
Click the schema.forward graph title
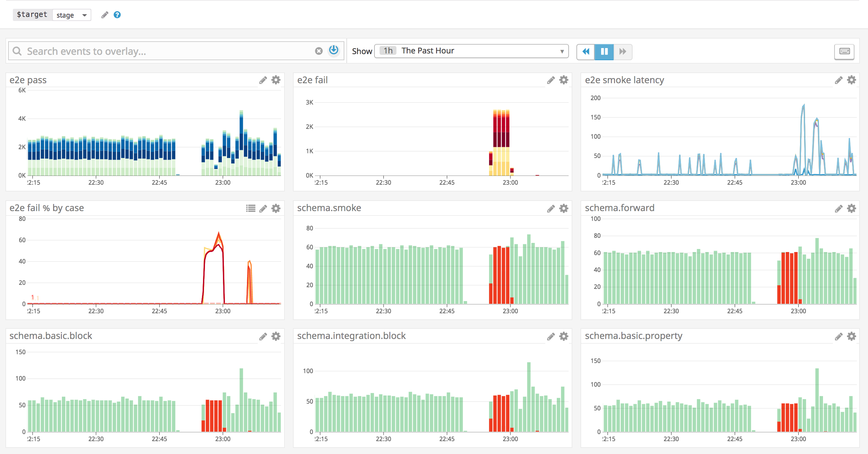(619, 208)
